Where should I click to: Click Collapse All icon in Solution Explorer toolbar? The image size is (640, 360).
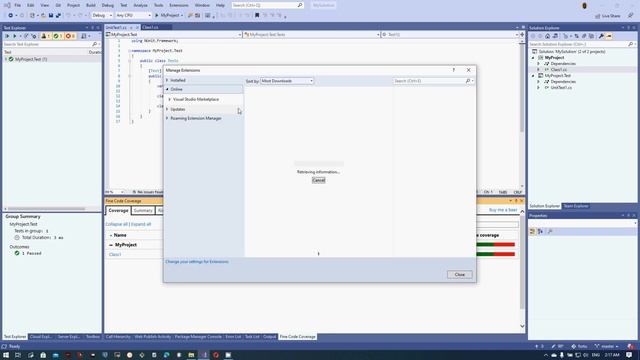(x=584, y=36)
